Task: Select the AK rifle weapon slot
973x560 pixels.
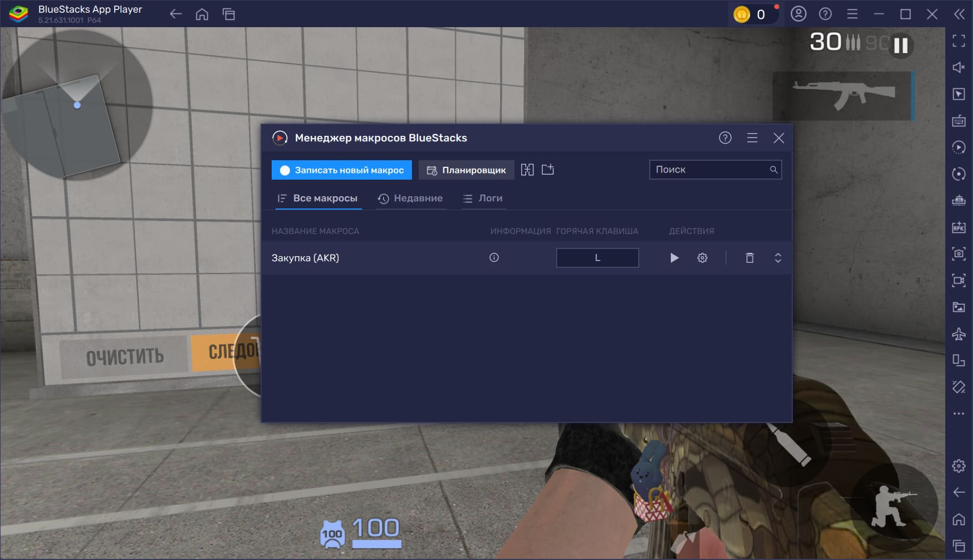Action: (843, 96)
